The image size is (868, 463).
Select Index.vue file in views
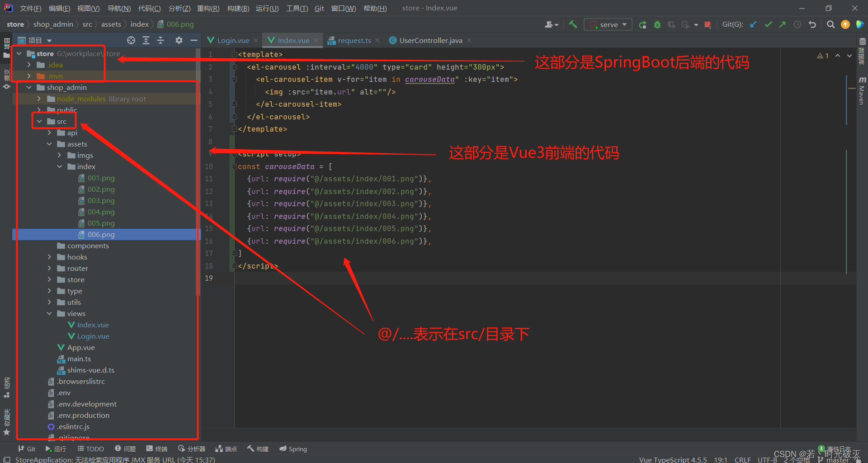(x=93, y=325)
